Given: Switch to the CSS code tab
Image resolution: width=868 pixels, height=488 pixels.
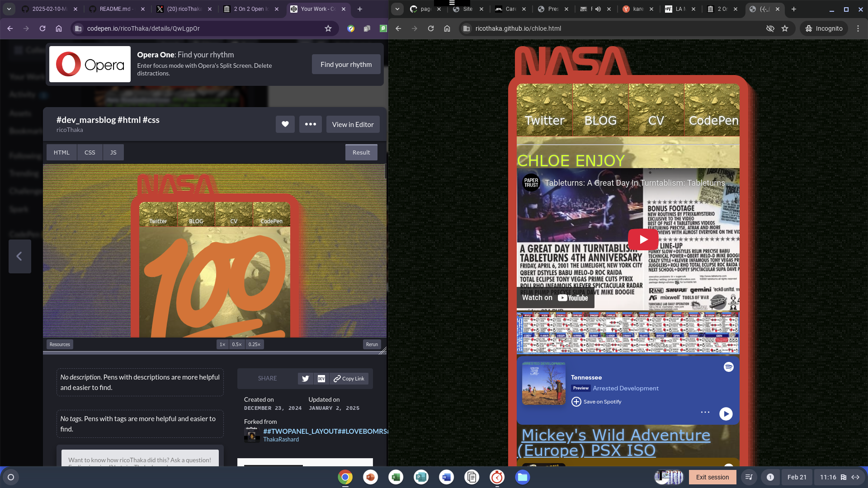Looking at the screenshot, I should coord(90,152).
